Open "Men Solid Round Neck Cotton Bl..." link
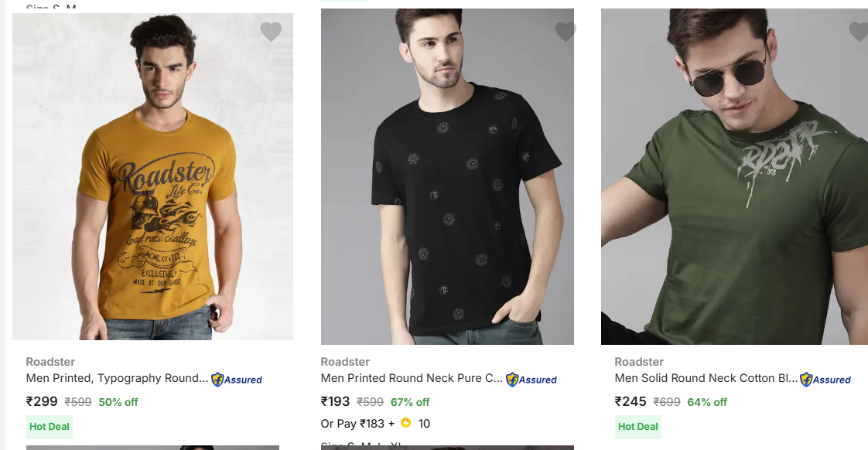Image resolution: width=868 pixels, height=450 pixels. tap(706, 378)
